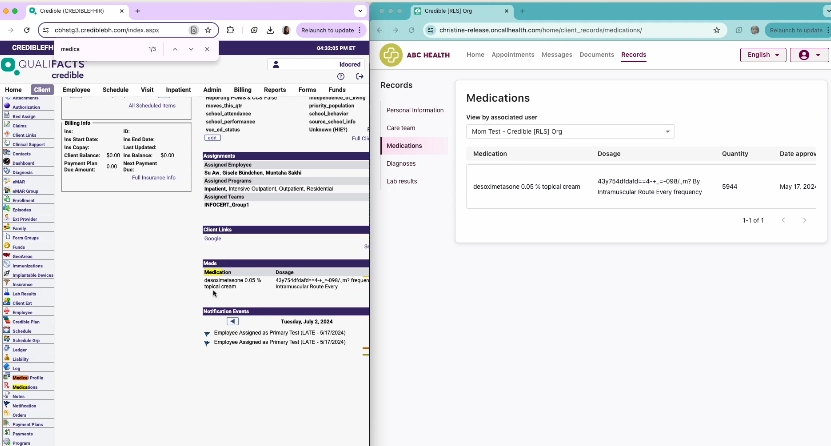Open the Employee menu
Image resolution: width=831 pixels, height=446 pixels.
[x=76, y=90]
